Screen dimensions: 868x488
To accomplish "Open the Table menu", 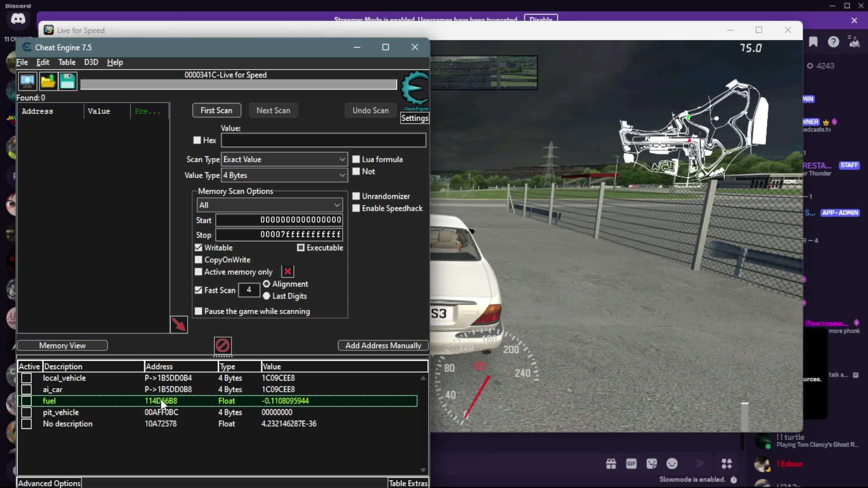I will point(66,62).
